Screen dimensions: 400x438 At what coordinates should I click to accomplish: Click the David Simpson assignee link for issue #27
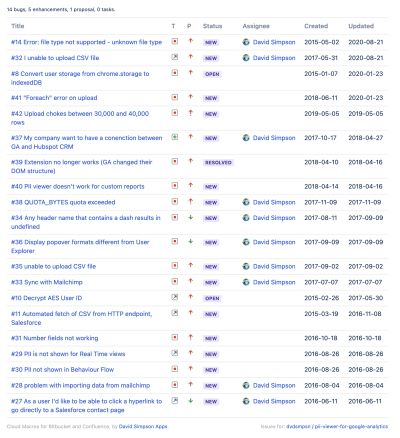(274, 401)
